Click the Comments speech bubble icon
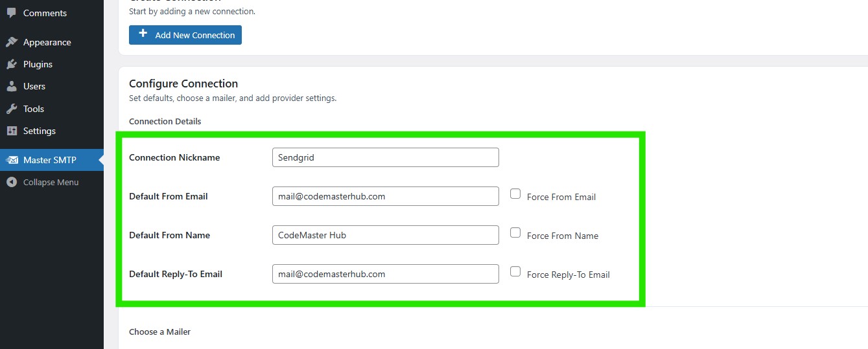This screenshot has height=349, width=868. pos(12,13)
